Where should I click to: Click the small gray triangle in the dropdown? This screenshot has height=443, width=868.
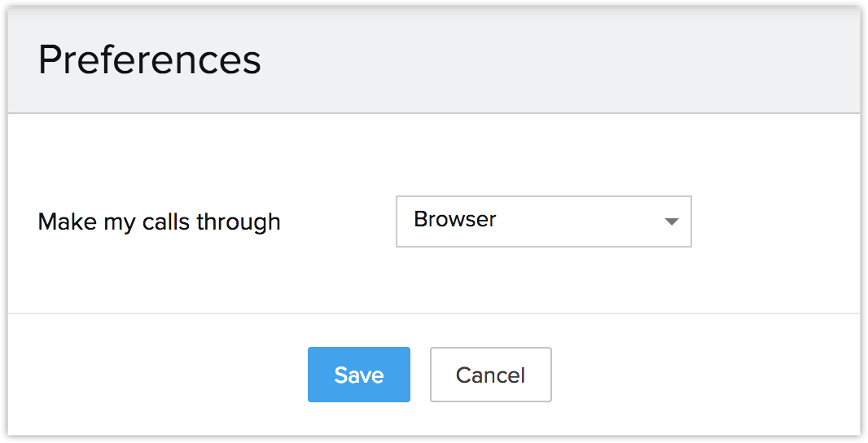point(671,221)
